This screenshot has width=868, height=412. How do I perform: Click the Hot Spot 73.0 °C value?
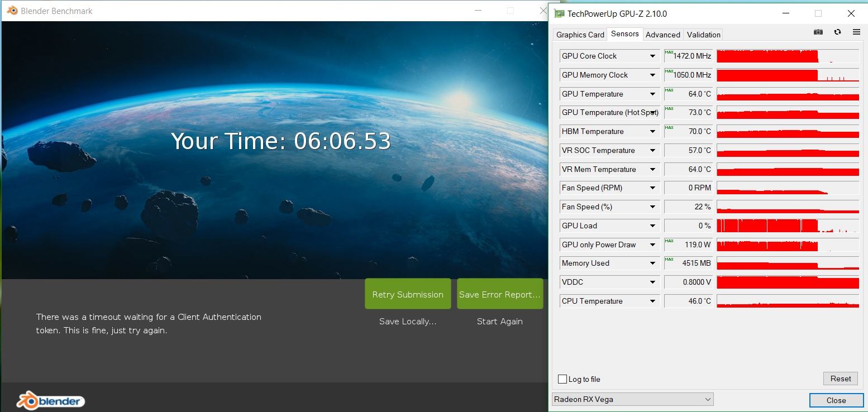click(688, 112)
